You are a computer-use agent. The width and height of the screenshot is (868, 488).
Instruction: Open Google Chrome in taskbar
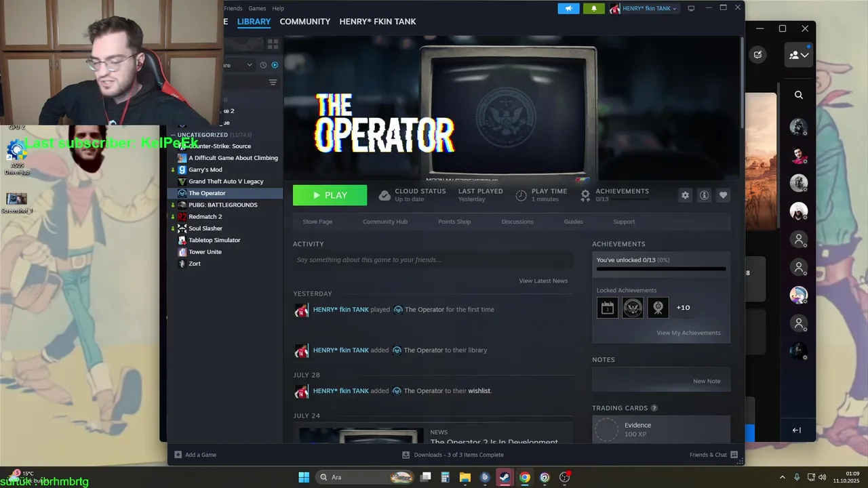click(x=525, y=477)
